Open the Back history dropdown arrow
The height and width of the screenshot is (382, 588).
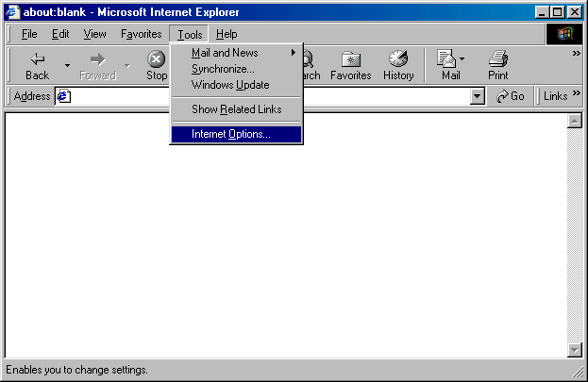pyautogui.click(x=67, y=66)
